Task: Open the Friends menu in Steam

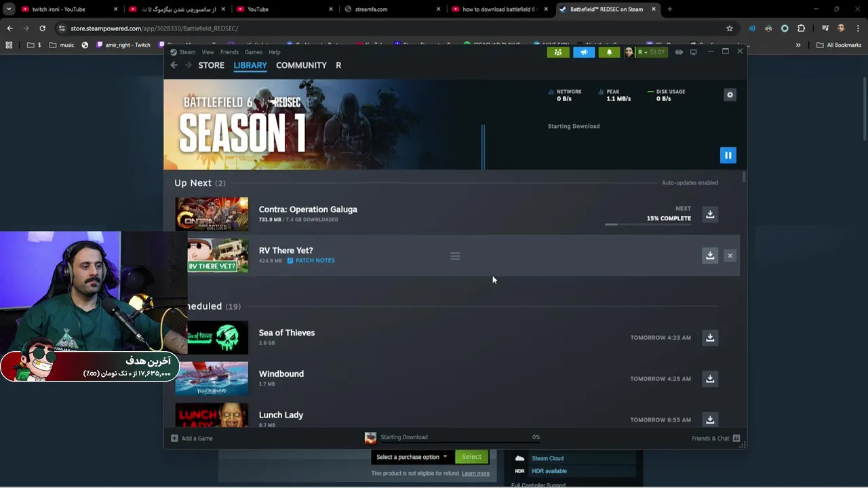Action: click(x=229, y=52)
